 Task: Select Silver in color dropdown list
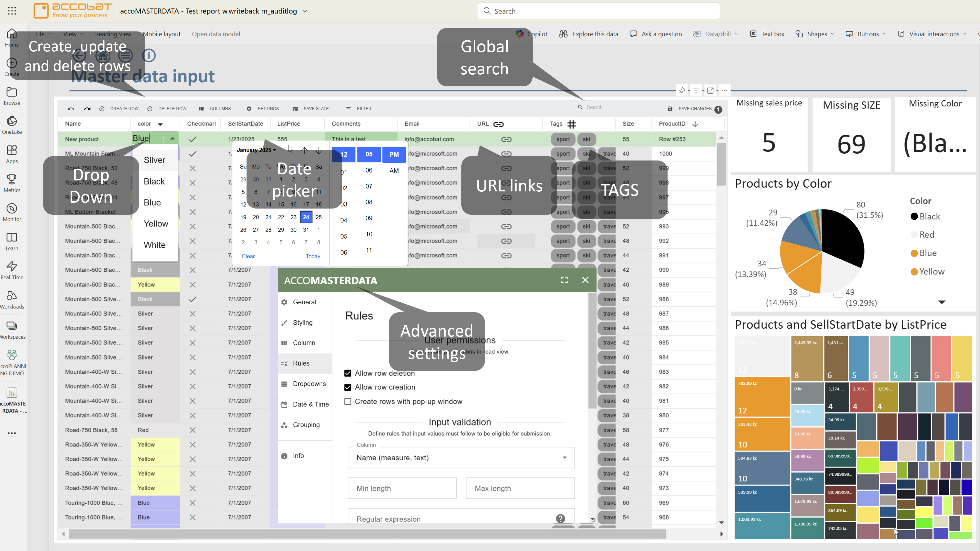click(155, 160)
